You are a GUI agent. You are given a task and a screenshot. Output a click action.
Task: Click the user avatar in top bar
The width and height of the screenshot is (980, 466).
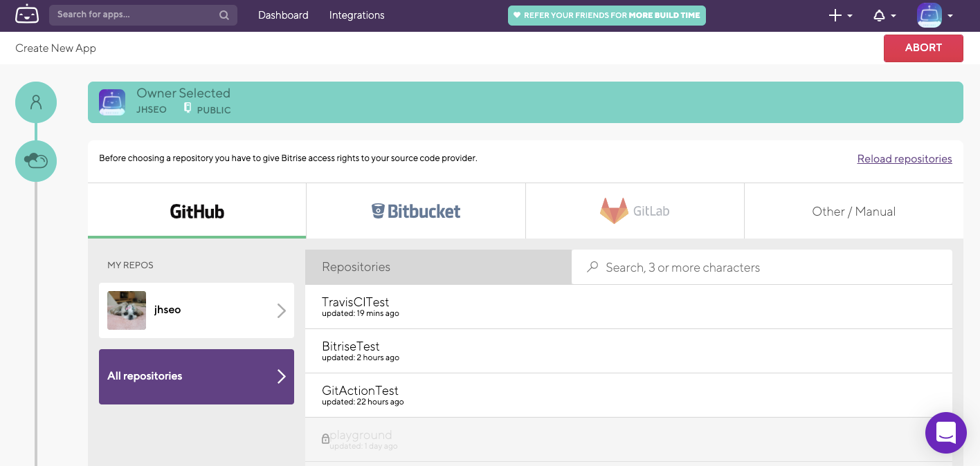pos(929,15)
